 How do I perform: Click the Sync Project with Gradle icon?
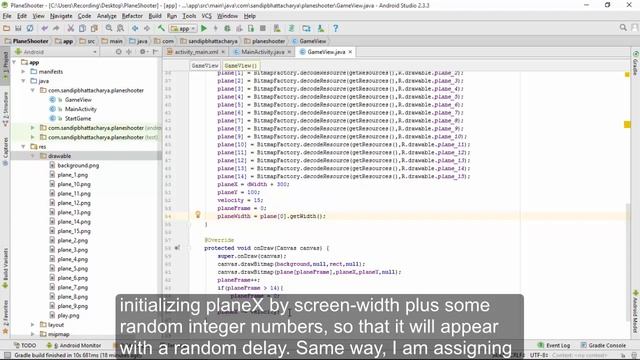[x=291, y=28]
